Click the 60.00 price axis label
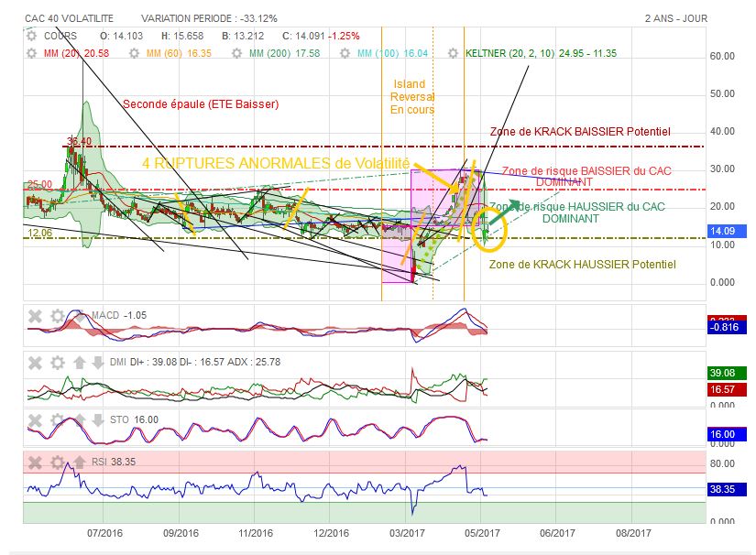The width and height of the screenshot is (756, 555). [722, 57]
